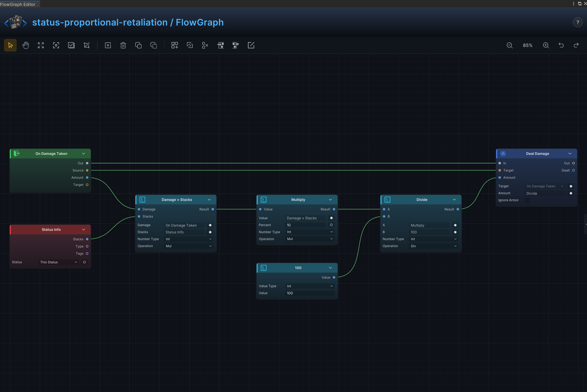Edit the Value field in 100 node

click(310, 293)
